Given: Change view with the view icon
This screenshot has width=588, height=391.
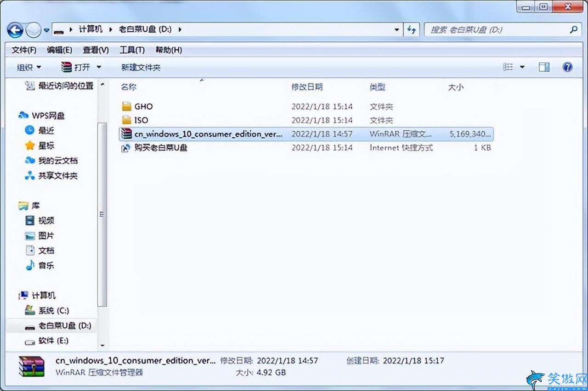Looking at the screenshot, I should (508, 67).
